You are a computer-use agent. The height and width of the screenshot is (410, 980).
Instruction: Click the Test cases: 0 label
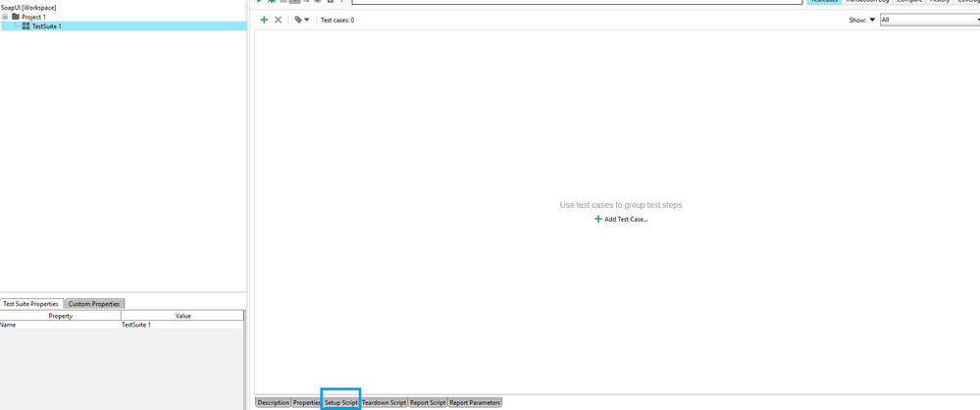(337, 20)
